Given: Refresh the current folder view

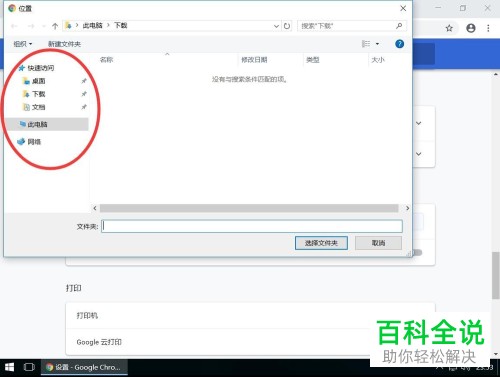Looking at the screenshot, I should [x=287, y=26].
